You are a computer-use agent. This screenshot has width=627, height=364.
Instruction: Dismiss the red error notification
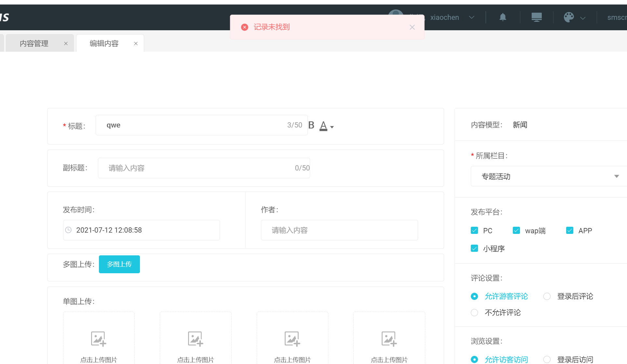tap(412, 27)
